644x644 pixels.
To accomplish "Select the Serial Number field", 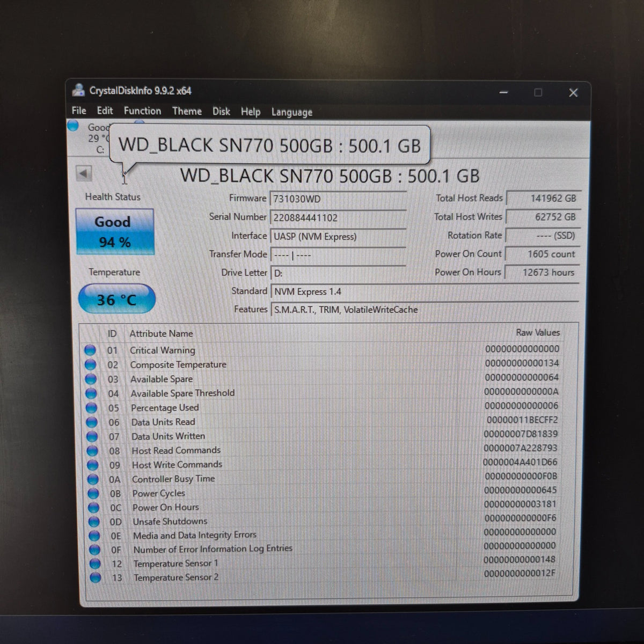I will tap(338, 218).
